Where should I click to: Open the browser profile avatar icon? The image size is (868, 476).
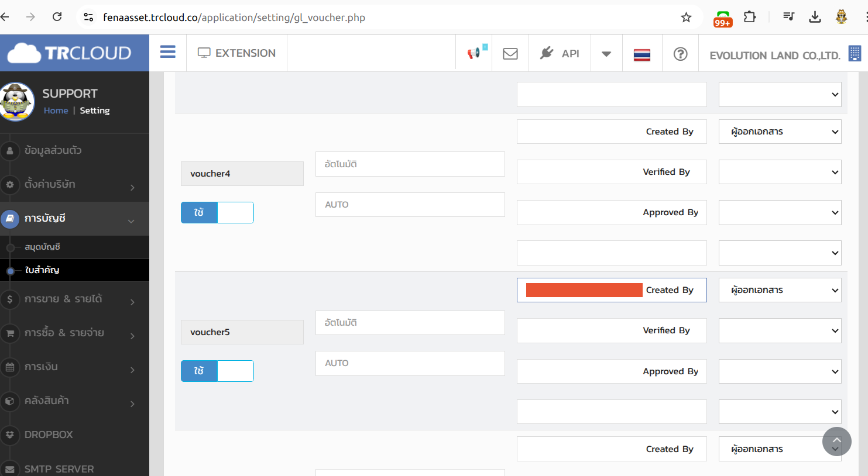[842, 17]
